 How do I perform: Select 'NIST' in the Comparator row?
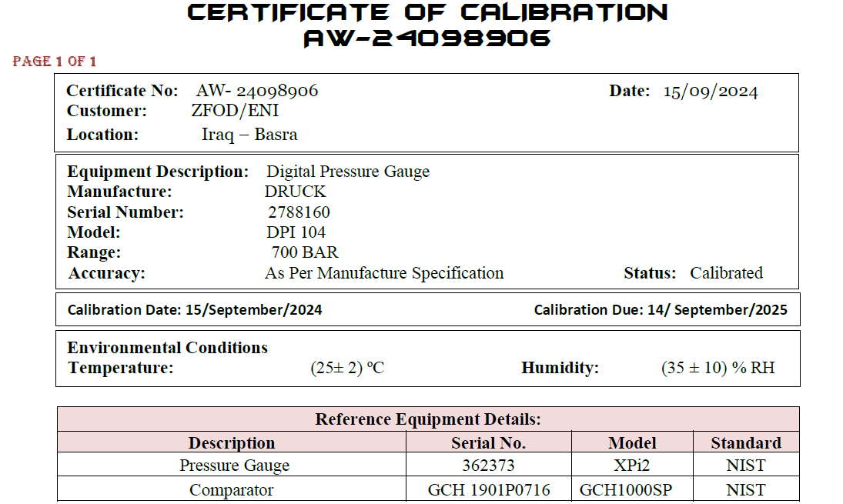(746, 490)
